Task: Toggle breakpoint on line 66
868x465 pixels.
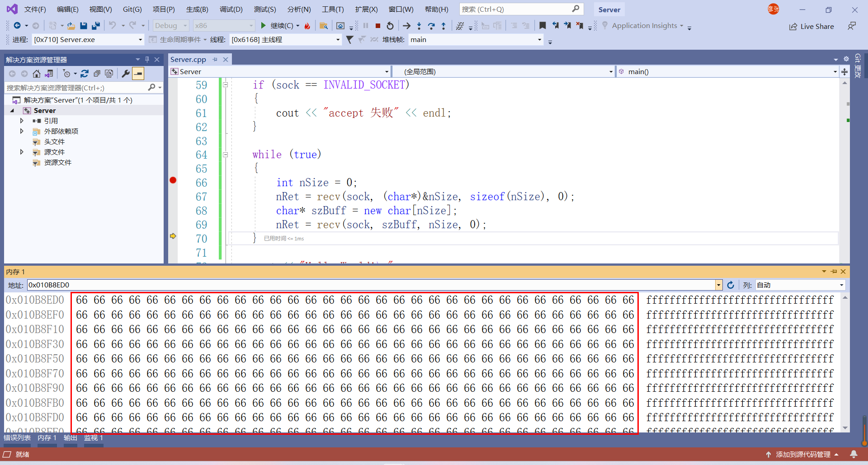Action: tap(173, 180)
